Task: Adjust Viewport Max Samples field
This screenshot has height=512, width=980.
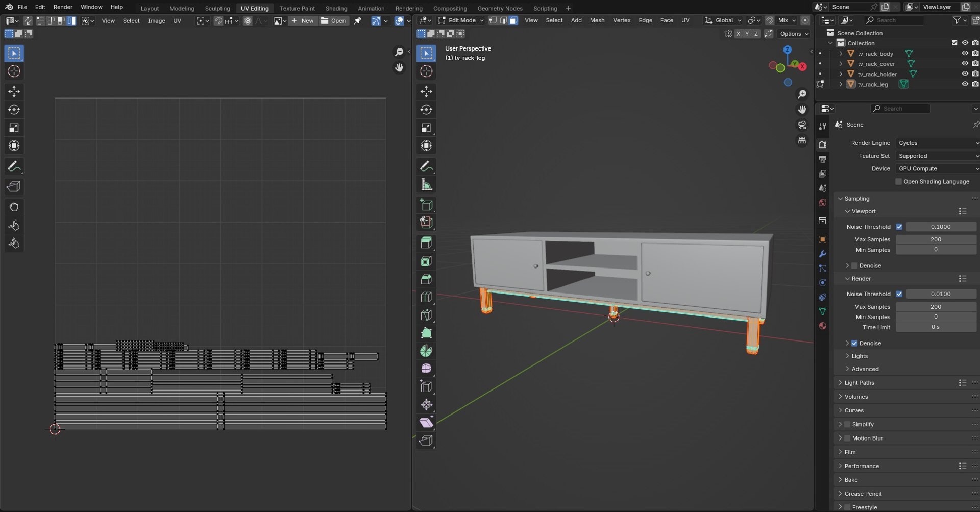Action: pyautogui.click(x=936, y=239)
